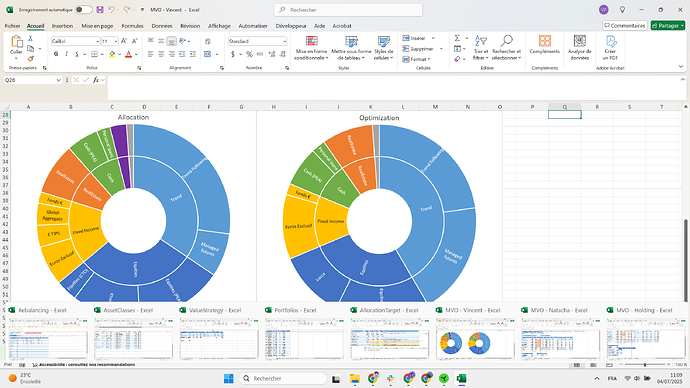Screen dimensions: 690x388
Task: Switch to the Formules tab
Action: 132,26
